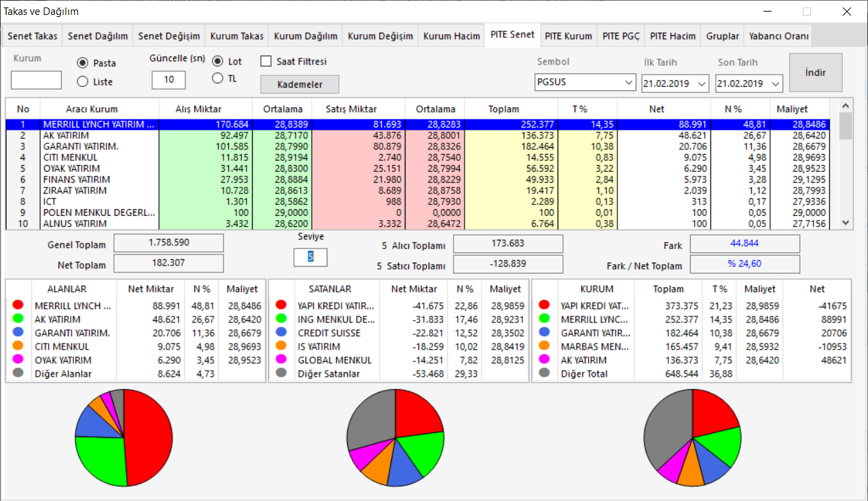Click the Fark value 44.844
This screenshot has height=501, width=868.
[x=745, y=244]
